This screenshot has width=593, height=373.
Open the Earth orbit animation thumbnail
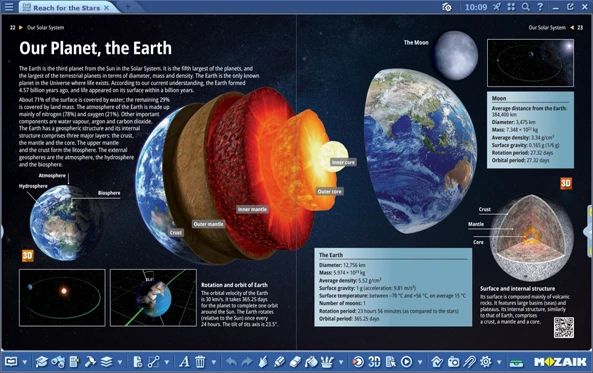click(x=62, y=298)
